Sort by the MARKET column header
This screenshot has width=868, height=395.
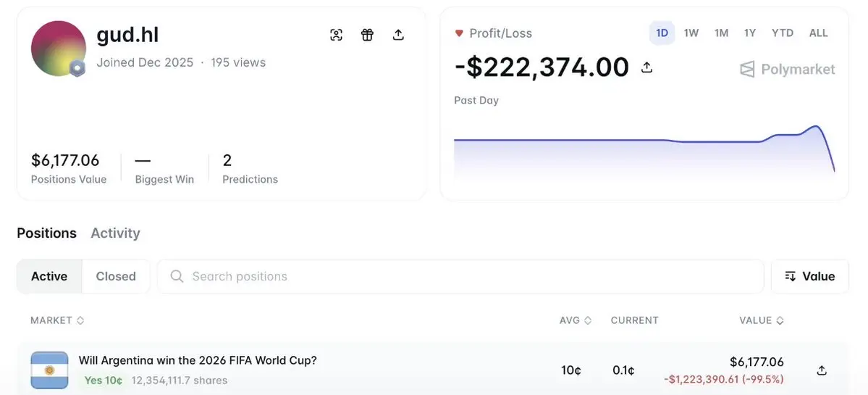[57, 320]
